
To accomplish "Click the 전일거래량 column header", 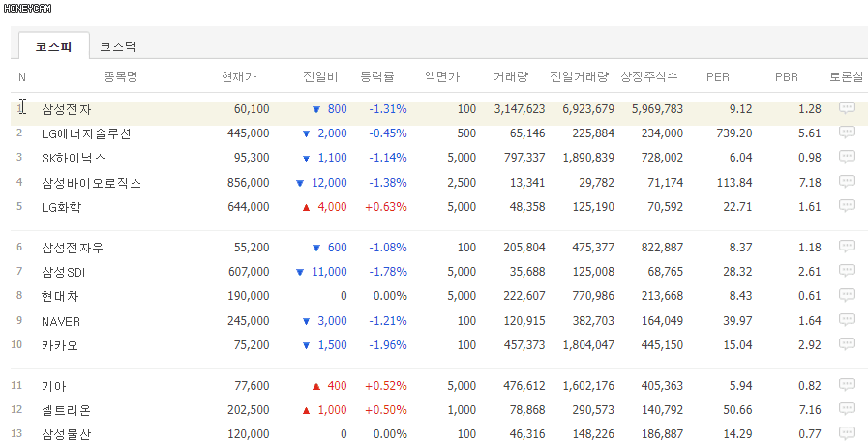I will tap(579, 77).
